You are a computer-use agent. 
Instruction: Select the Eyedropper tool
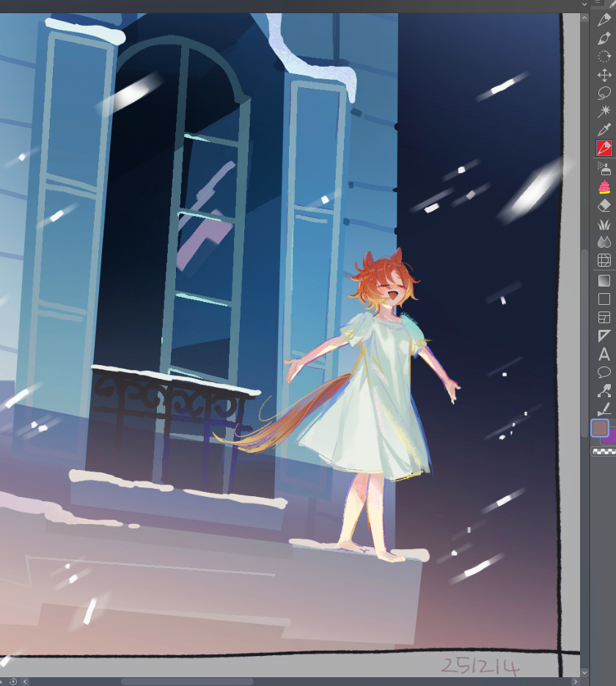point(604,130)
